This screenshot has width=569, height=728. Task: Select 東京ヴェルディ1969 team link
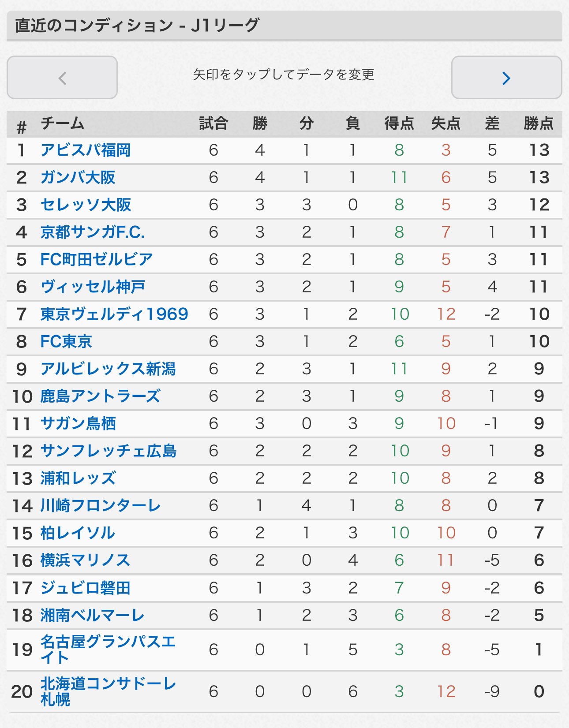(x=114, y=314)
